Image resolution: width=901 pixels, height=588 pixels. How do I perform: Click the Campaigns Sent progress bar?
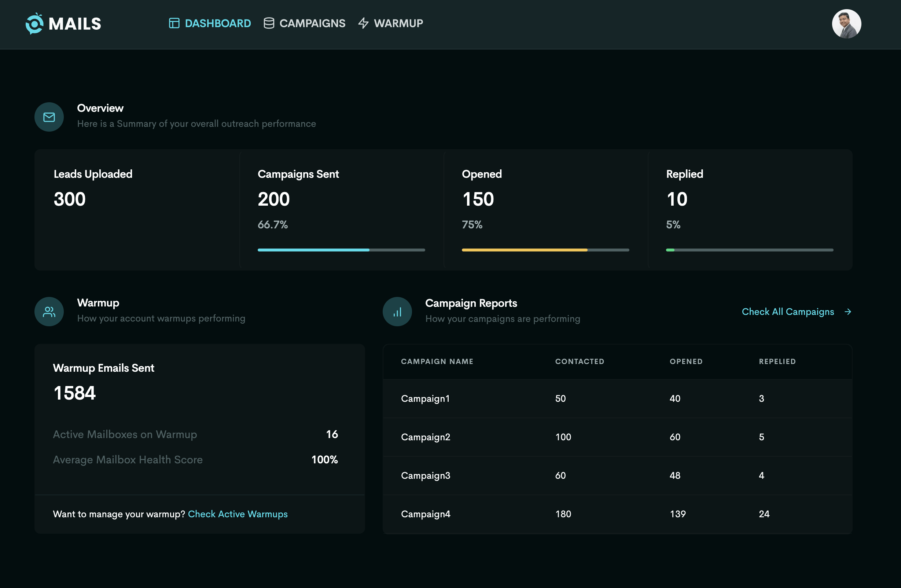pyautogui.click(x=341, y=250)
